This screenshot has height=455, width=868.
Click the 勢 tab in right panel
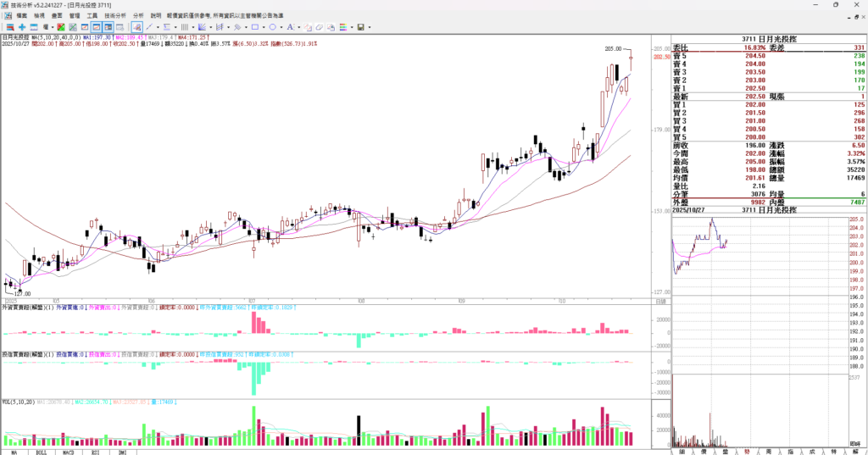[x=747, y=451]
